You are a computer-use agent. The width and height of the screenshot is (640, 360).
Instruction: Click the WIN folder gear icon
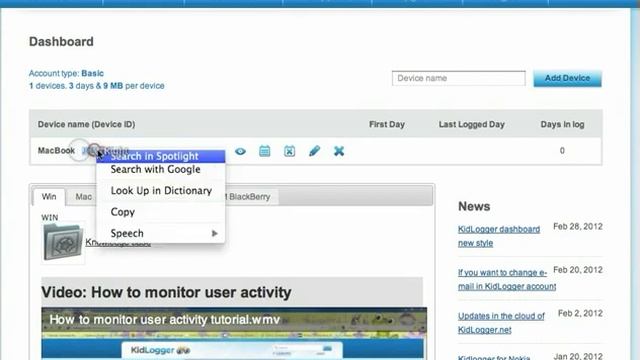(63, 242)
